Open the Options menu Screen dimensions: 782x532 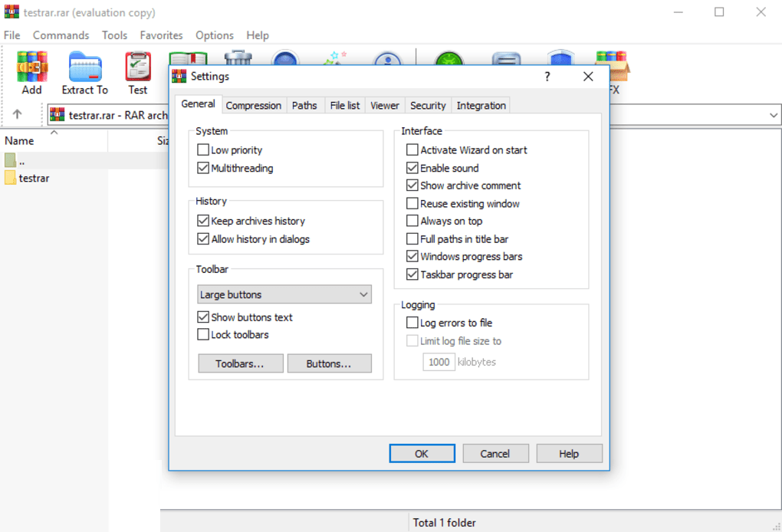tap(215, 35)
